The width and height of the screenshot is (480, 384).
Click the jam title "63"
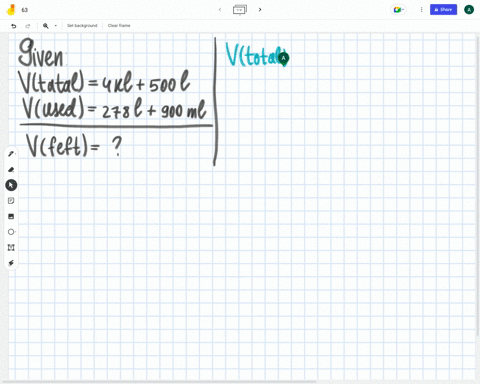(25, 10)
